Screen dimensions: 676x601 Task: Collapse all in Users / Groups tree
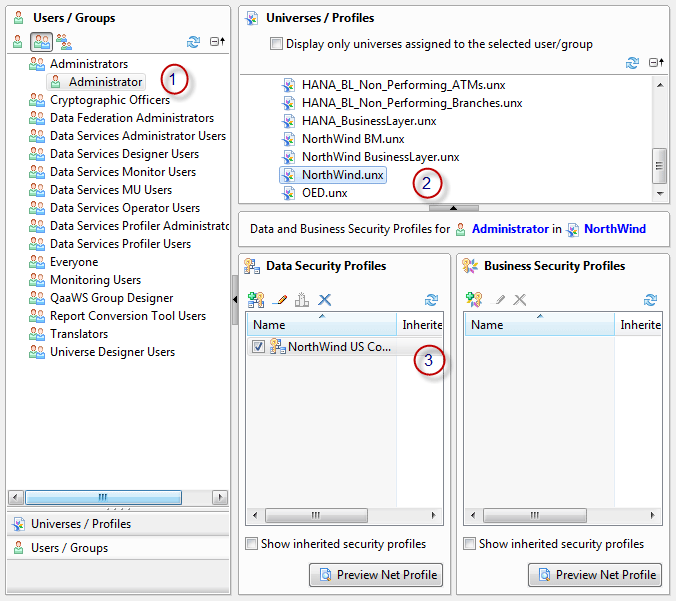tap(216, 42)
